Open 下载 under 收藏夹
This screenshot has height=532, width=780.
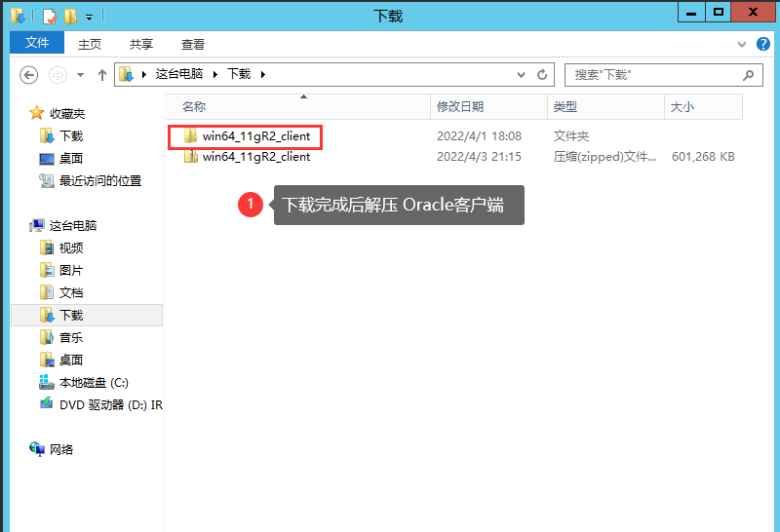pos(71,135)
